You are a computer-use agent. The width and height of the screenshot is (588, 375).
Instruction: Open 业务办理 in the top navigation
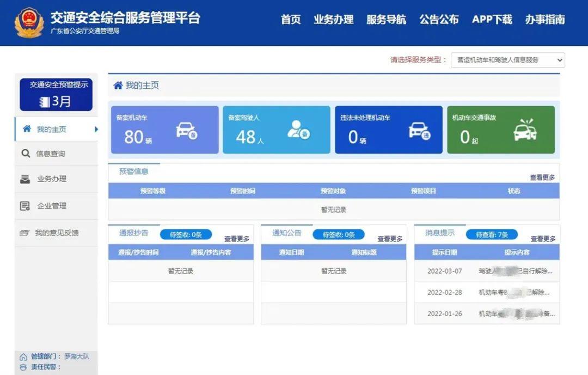click(x=333, y=20)
